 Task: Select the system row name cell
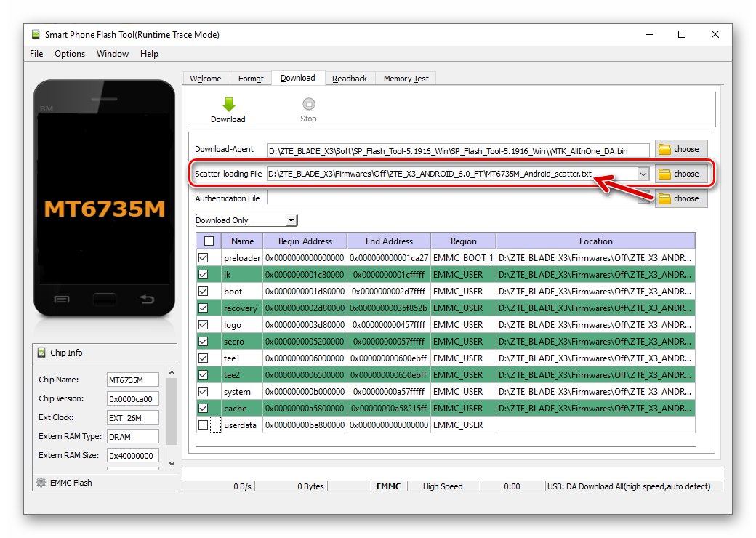[x=242, y=391]
